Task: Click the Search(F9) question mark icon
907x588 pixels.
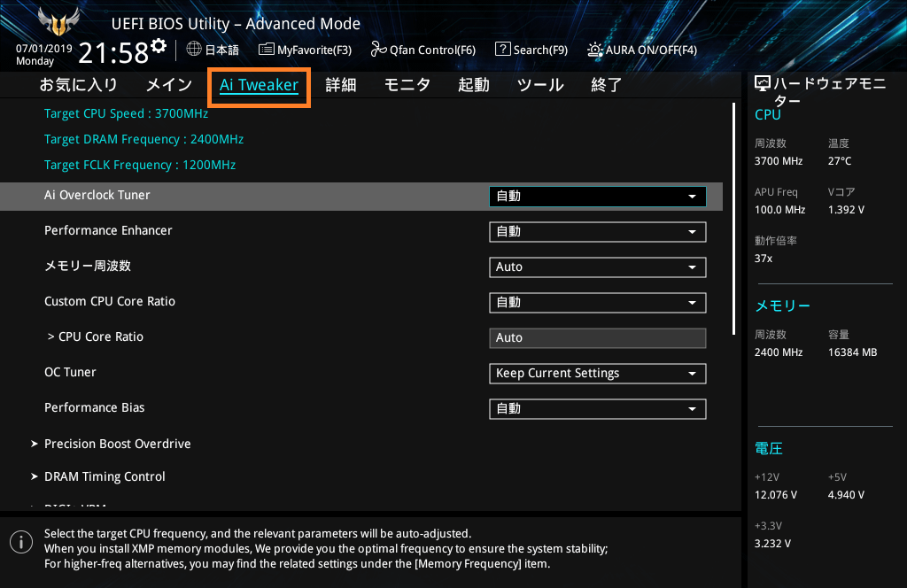Action: pos(502,50)
